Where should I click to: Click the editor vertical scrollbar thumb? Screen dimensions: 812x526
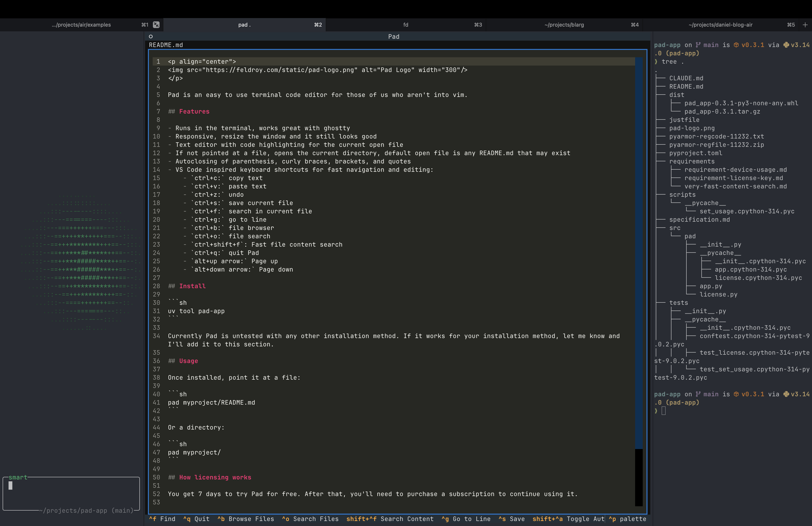(x=639, y=253)
